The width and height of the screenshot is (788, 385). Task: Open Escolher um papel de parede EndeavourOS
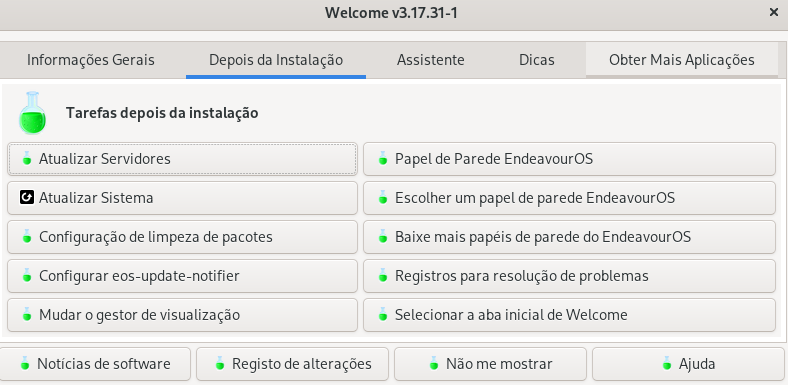point(569,198)
